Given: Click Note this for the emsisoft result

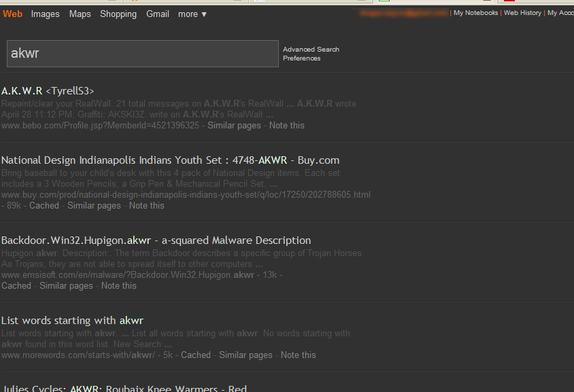Looking at the screenshot, I should pyautogui.click(x=118, y=285).
